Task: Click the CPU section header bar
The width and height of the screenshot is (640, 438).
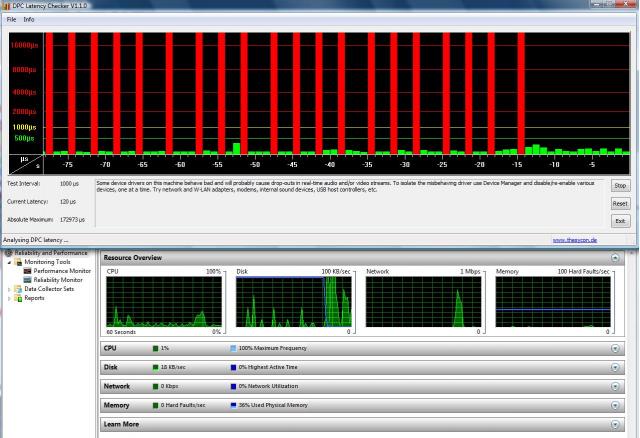Action: point(362,349)
